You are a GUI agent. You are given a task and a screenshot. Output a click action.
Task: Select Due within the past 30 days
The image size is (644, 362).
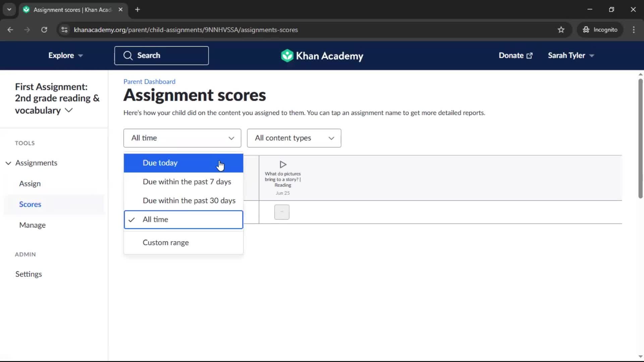(x=183, y=200)
